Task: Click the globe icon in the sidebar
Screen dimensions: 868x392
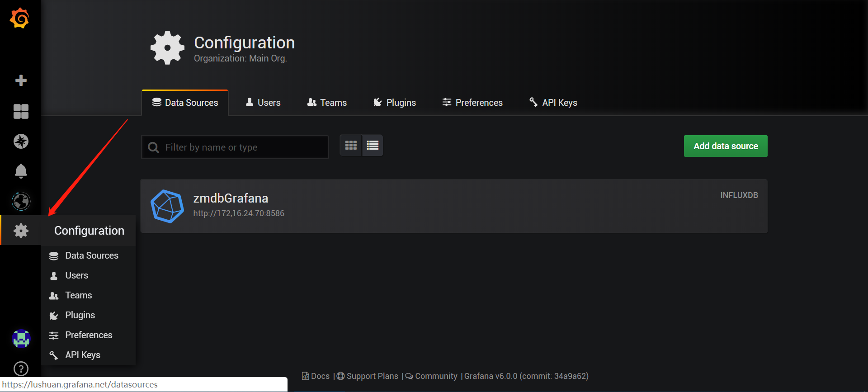Action: point(21,201)
